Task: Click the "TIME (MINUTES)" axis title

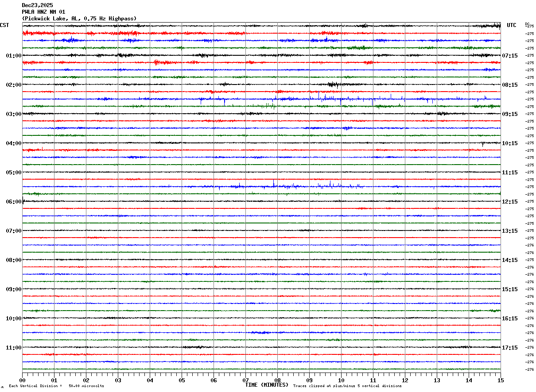Action: coord(267,385)
